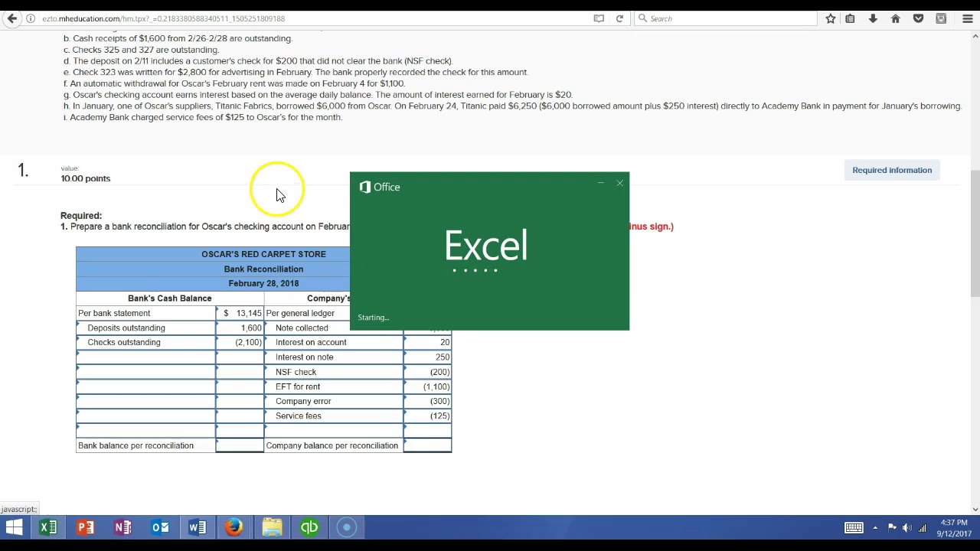Click screen recorder taskbar icon

click(346, 527)
